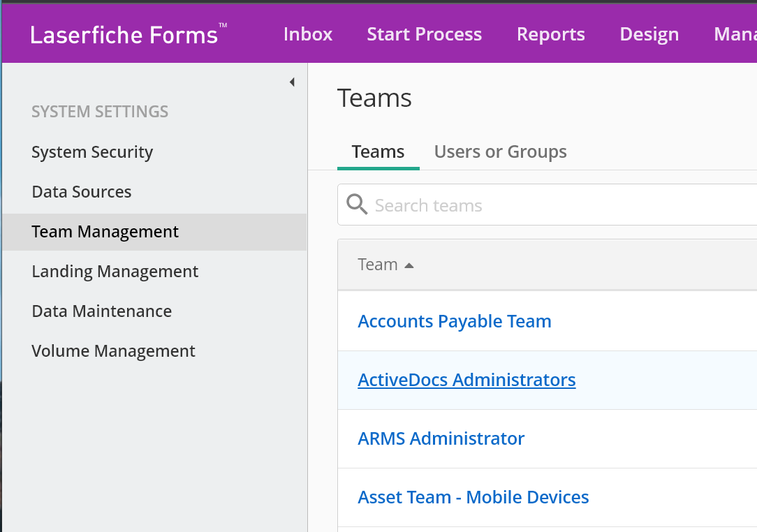Open the Accounts Payable Team link
The height and width of the screenshot is (532, 757).
pyautogui.click(x=455, y=322)
